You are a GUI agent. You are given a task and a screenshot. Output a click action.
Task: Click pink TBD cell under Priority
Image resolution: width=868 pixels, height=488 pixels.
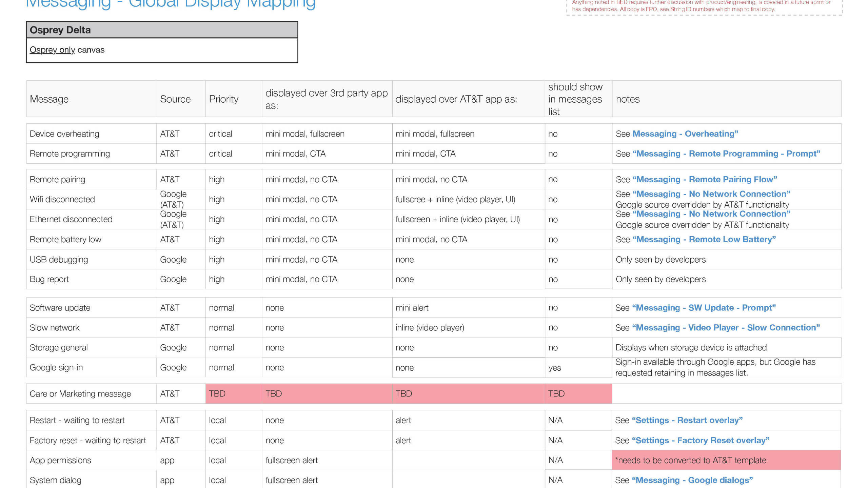coord(233,394)
